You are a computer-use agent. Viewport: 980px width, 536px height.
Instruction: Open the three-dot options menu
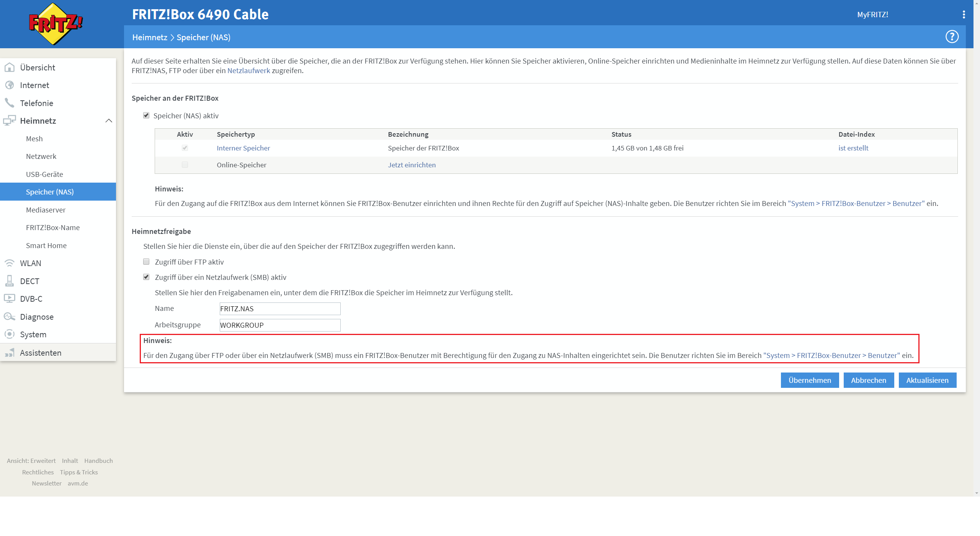tap(964, 15)
